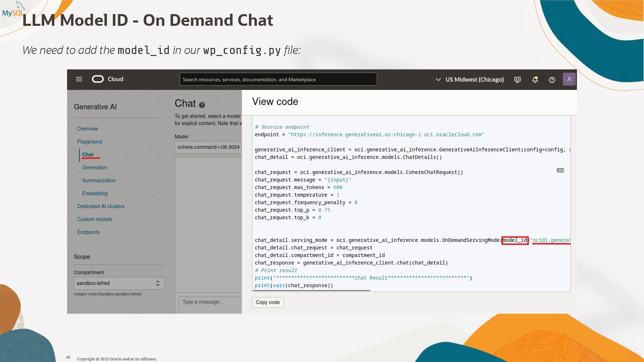Open the Cloud Shell developer tools icon
644x362 pixels.
tap(518, 80)
